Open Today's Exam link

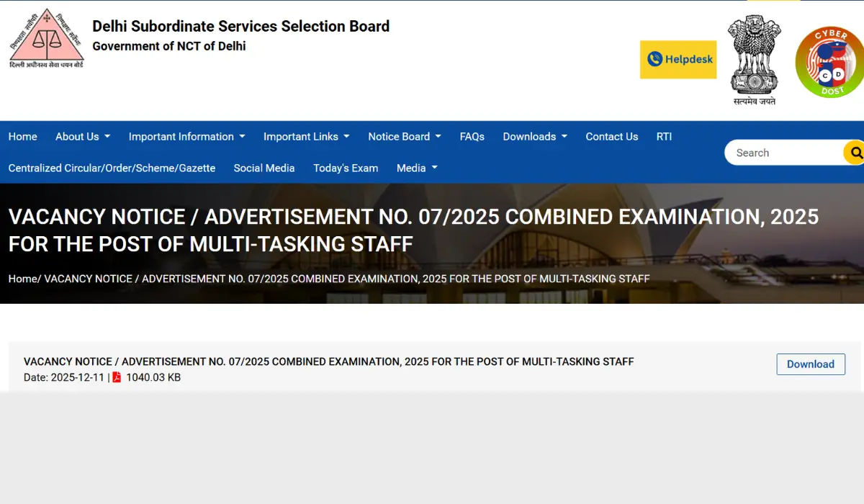coord(346,168)
